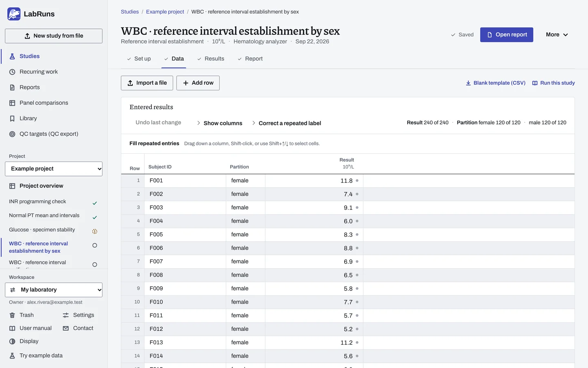Click the result cell for subject F001
Image resolution: width=588 pixels, height=368 pixels.
(x=314, y=181)
